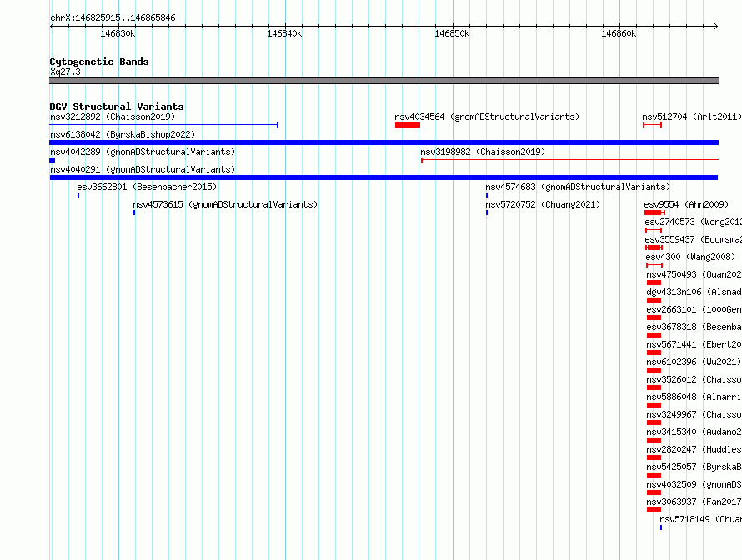Click the DGV Structural Variants track title
This screenshot has height=560, width=742.
pyautogui.click(x=117, y=107)
